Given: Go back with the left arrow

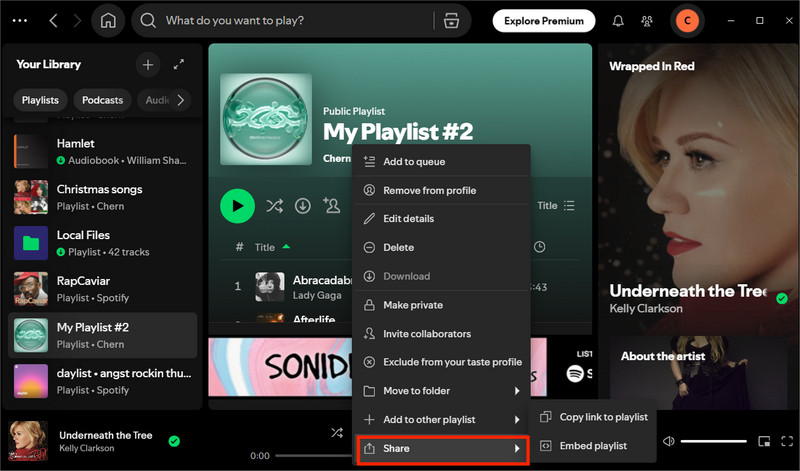Looking at the screenshot, I should coord(53,20).
